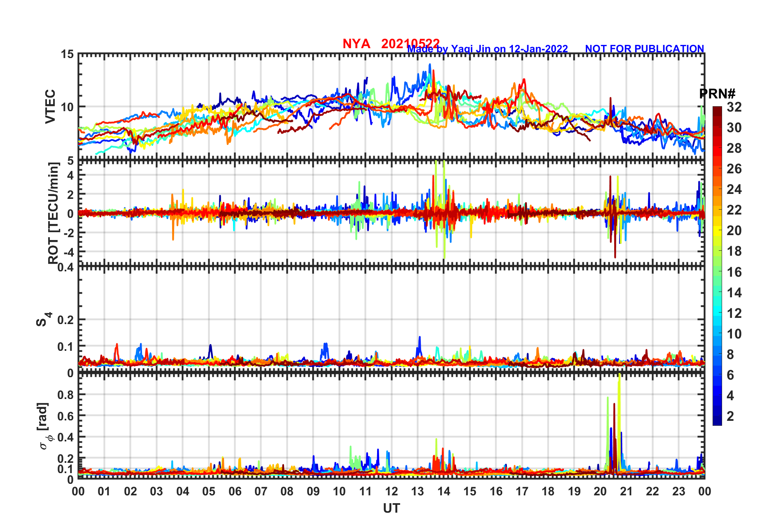783x532 pixels.
Task: Select the "S4" y-axis label
Action: click(x=44, y=320)
